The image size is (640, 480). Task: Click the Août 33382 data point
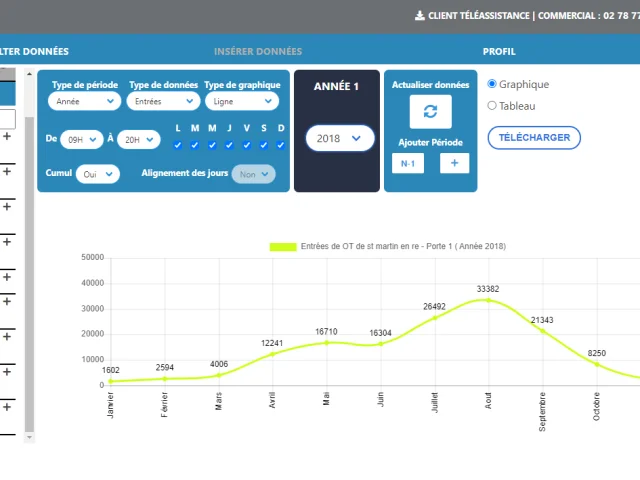coord(488,299)
